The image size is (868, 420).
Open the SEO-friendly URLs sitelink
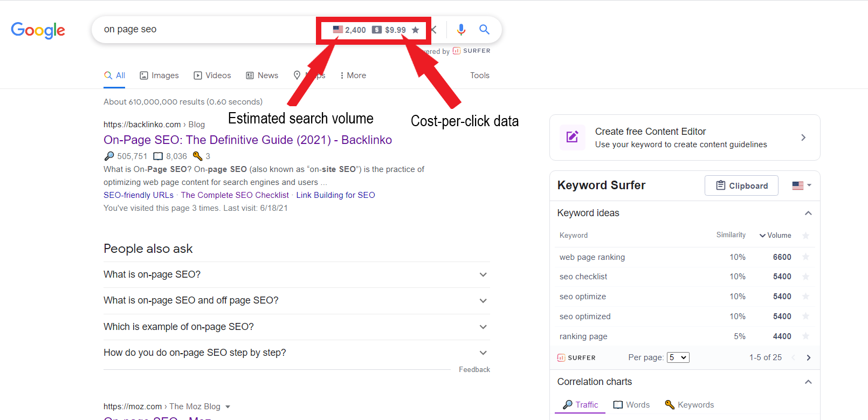click(x=139, y=195)
